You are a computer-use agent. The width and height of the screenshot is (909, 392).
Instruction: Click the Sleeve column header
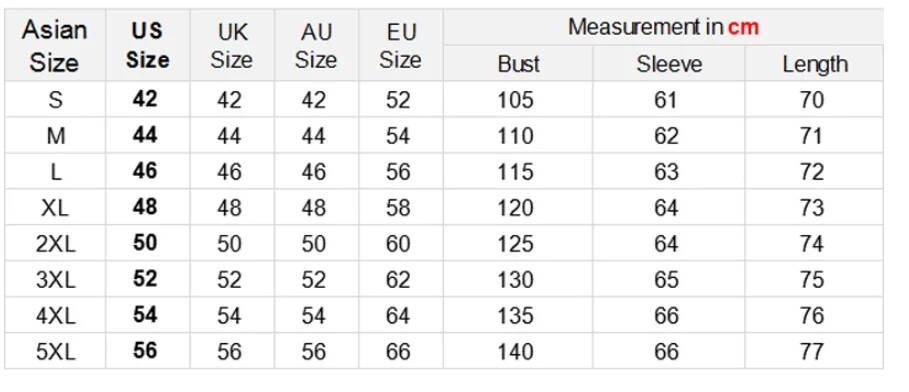point(668,63)
